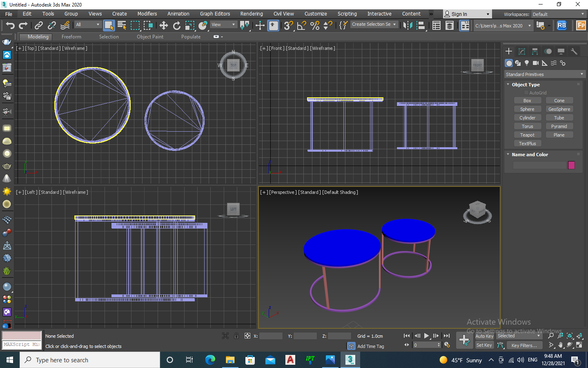Image resolution: width=588 pixels, height=368 pixels.
Task: Click the Mirror tool icon
Action: coord(408,26)
